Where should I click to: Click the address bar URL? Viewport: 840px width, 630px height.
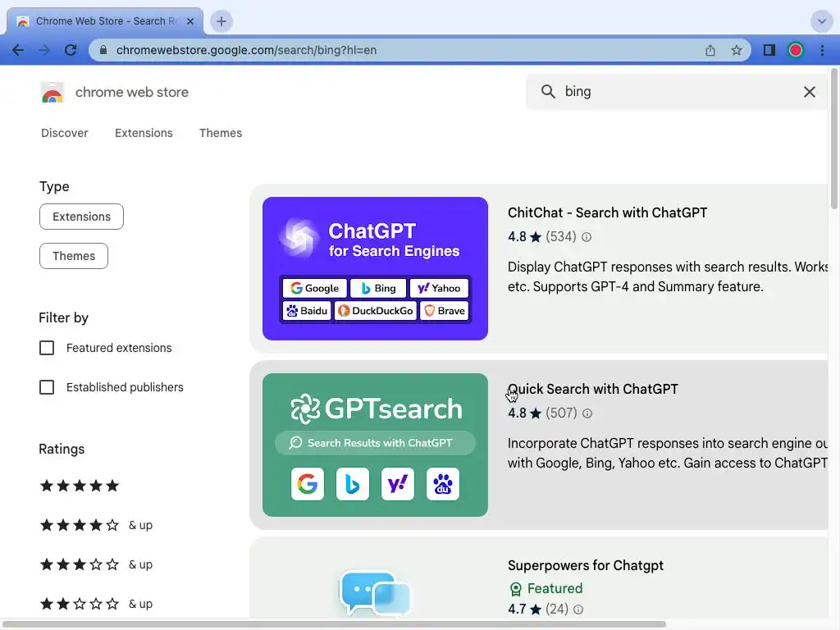coord(246,50)
